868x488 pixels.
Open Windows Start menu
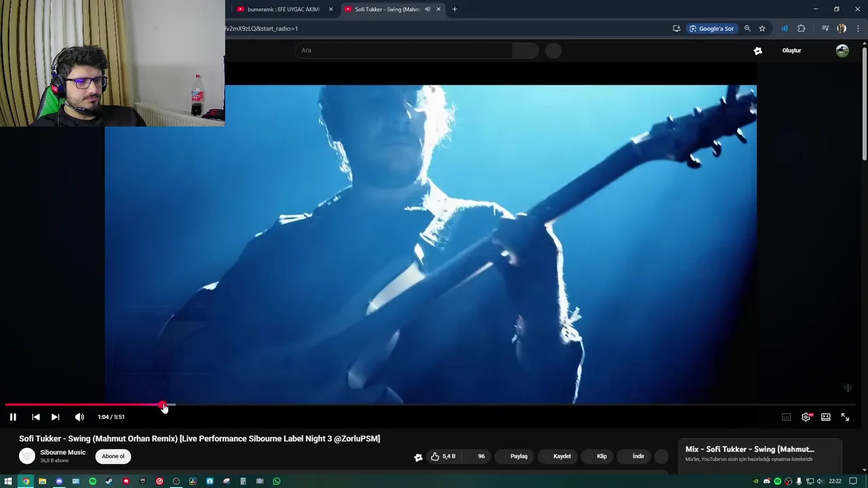(8, 481)
